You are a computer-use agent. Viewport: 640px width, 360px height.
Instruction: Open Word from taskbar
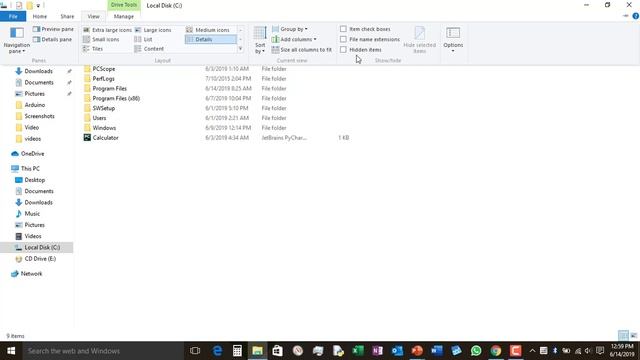click(x=436, y=351)
